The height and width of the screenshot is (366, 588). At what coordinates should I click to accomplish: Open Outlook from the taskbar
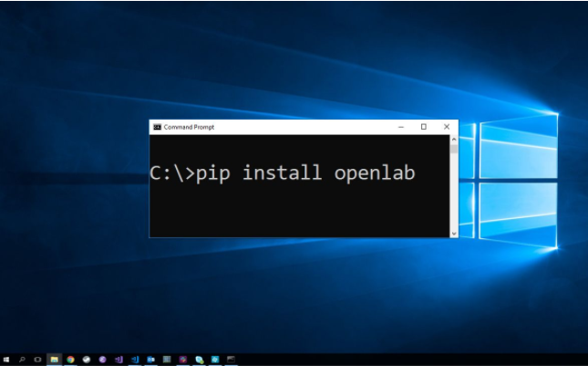click(151, 360)
